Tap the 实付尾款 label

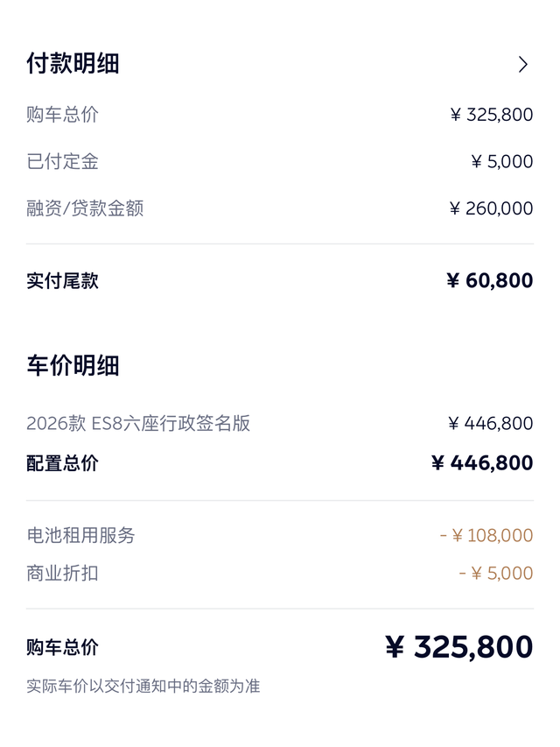[62, 281]
